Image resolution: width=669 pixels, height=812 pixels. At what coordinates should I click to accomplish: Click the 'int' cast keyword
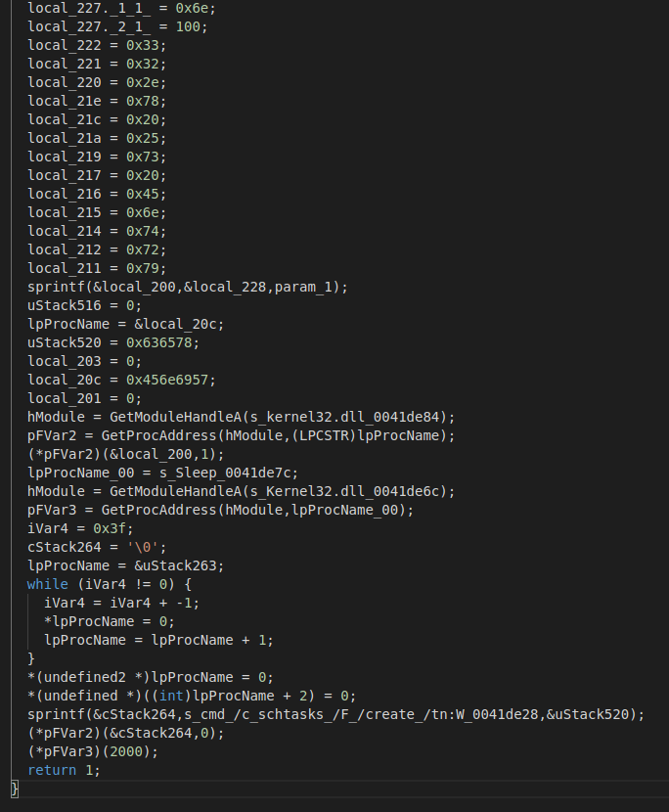pyautogui.click(x=171, y=696)
